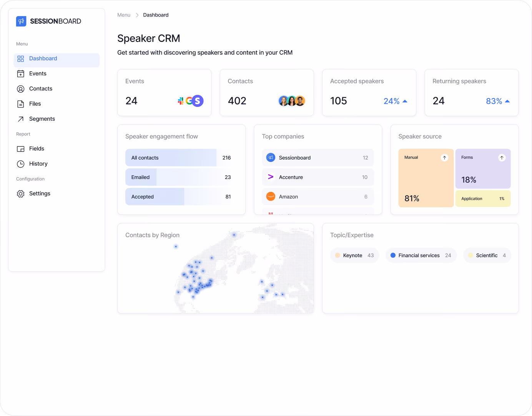Click the contact avatars in Contacts card
The height and width of the screenshot is (416, 532).
[292, 101]
